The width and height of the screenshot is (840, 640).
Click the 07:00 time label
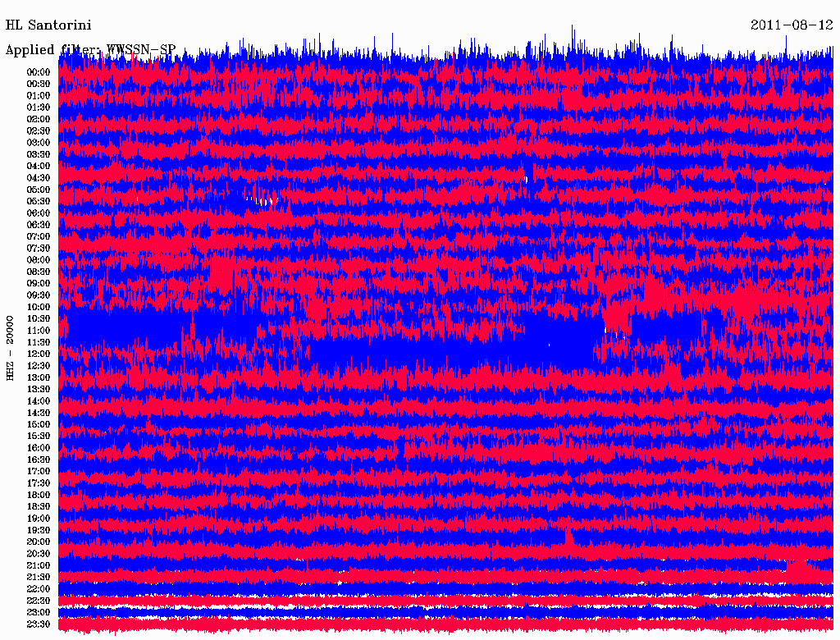(39, 236)
